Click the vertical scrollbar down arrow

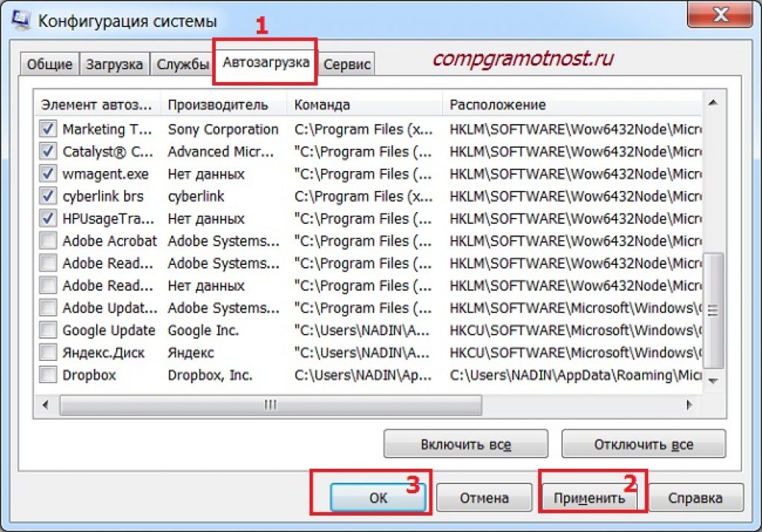coord(713,381)
